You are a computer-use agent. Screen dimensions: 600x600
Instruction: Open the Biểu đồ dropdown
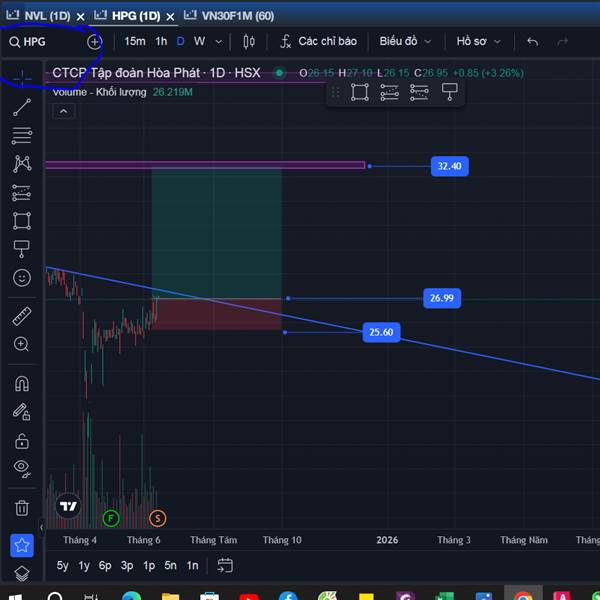405,41
